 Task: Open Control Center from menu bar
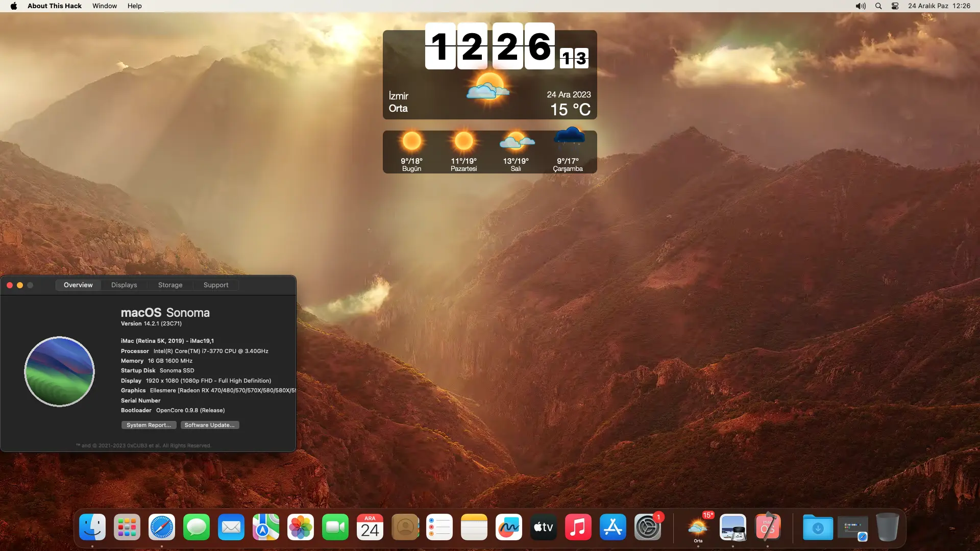coord(895,6)
